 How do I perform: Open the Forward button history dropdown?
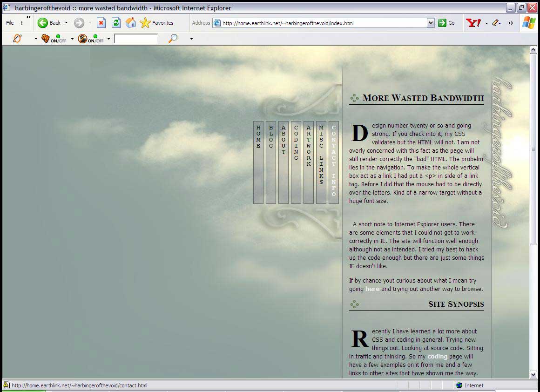click(90, 23)
